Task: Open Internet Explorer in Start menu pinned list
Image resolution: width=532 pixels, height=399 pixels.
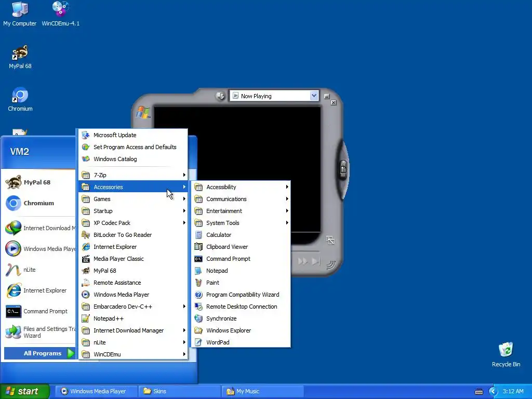Action: click(39, 290)
